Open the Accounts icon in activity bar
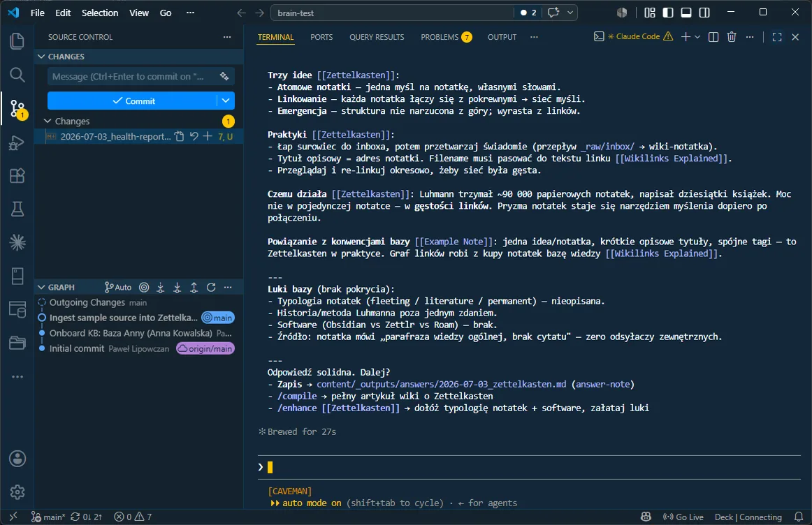The image size is (812, 525). (17, 459)
